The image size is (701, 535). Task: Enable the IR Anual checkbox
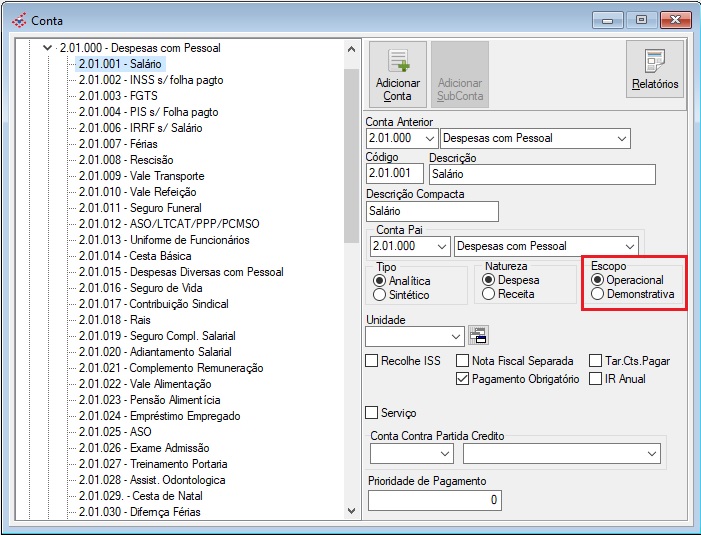(597, 379)
